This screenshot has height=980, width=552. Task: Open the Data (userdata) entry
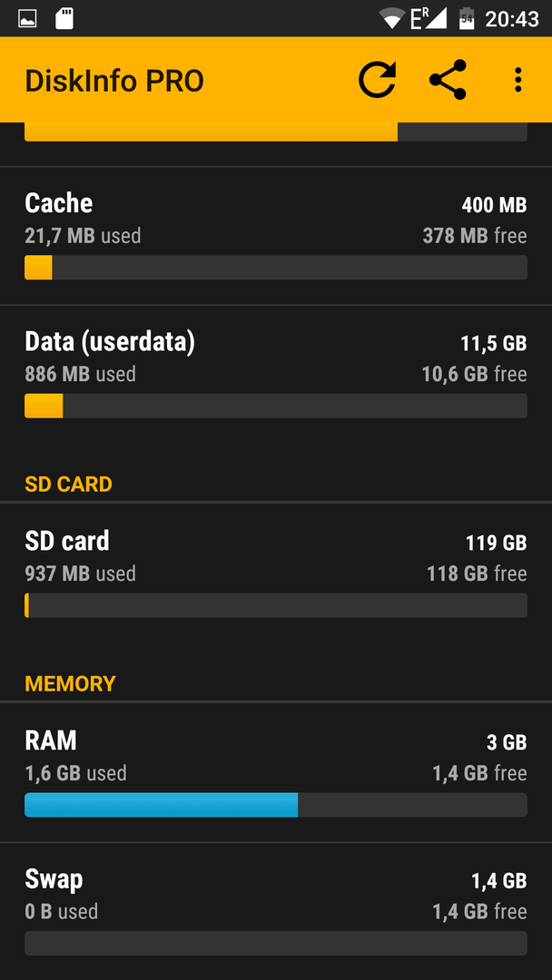[276, 375]
